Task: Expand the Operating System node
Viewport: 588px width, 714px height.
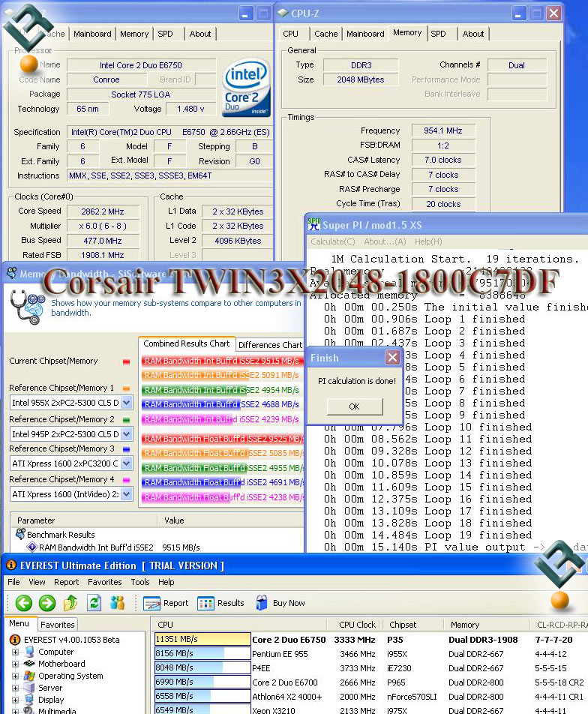Action: coord(16,676)
